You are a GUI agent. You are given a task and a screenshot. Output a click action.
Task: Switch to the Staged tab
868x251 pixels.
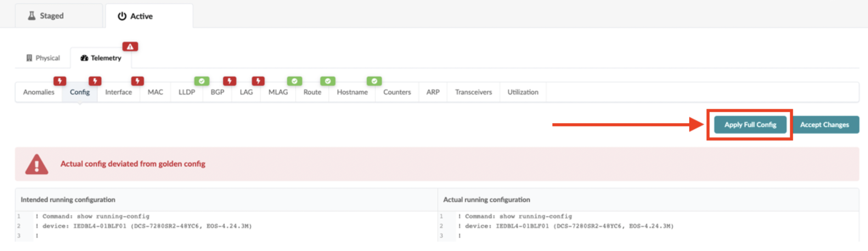52,16
